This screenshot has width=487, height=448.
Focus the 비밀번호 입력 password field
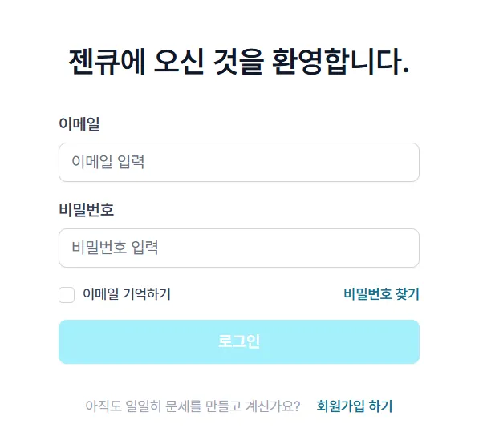point(238,248)
